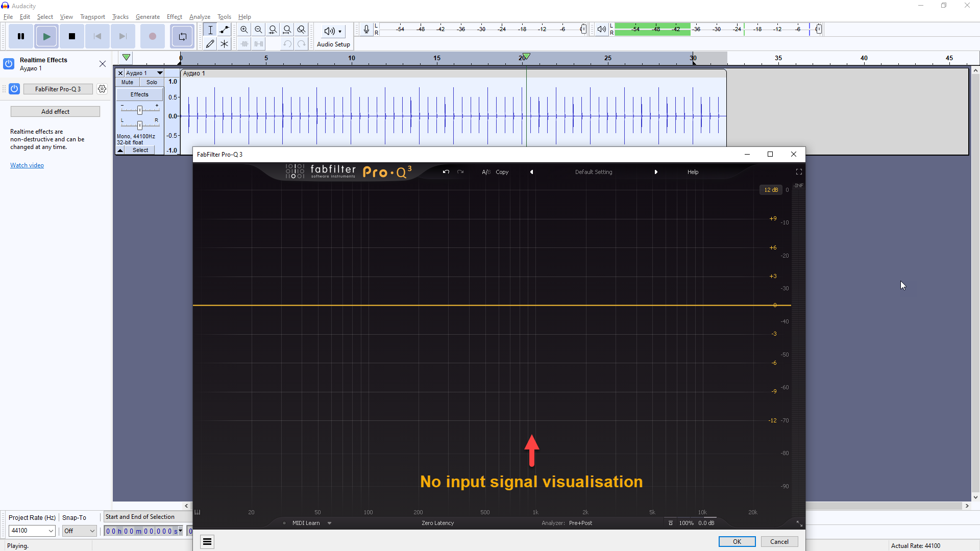Open the Analyze menu
980x551 pixels.
[200, 17]
